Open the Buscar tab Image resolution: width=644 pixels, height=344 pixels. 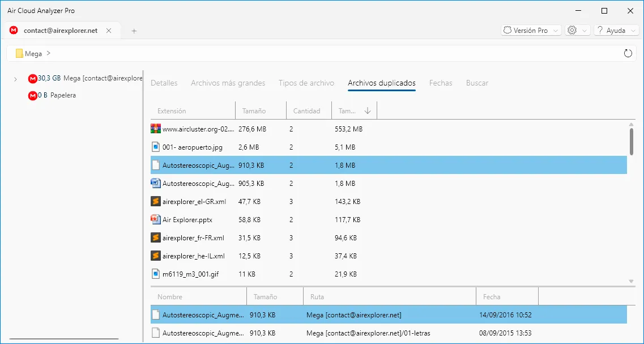pos(477,83)
